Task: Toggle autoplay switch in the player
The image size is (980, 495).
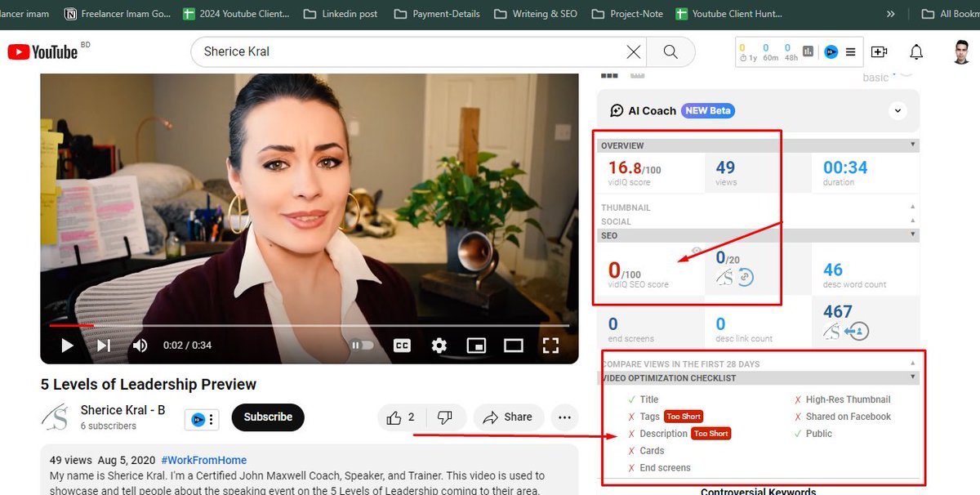Action: [x=363, y=346]
